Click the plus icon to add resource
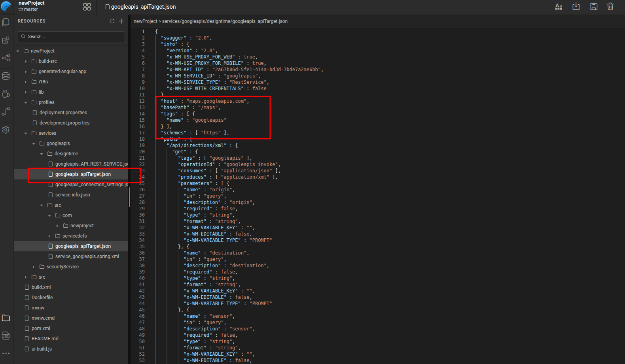625x364 pixels. [121, 21]
